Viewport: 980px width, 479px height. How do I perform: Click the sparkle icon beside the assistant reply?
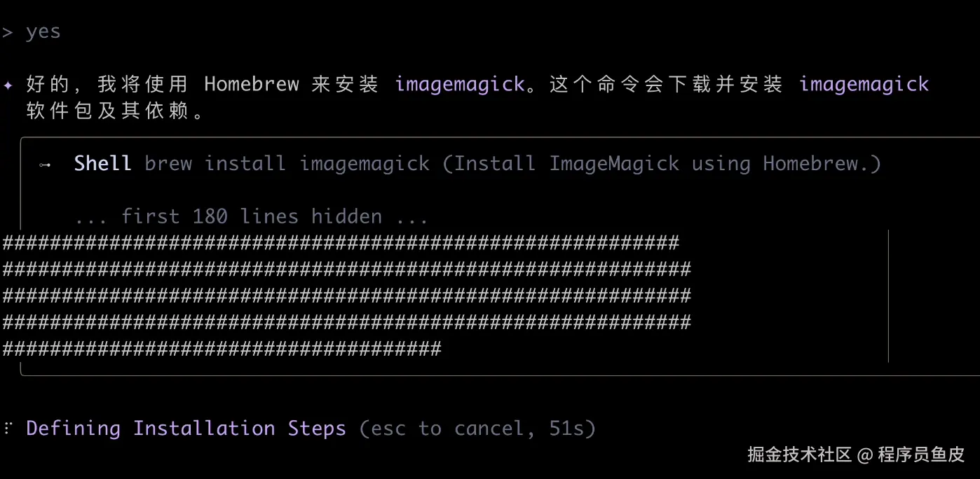click(8, 85)
